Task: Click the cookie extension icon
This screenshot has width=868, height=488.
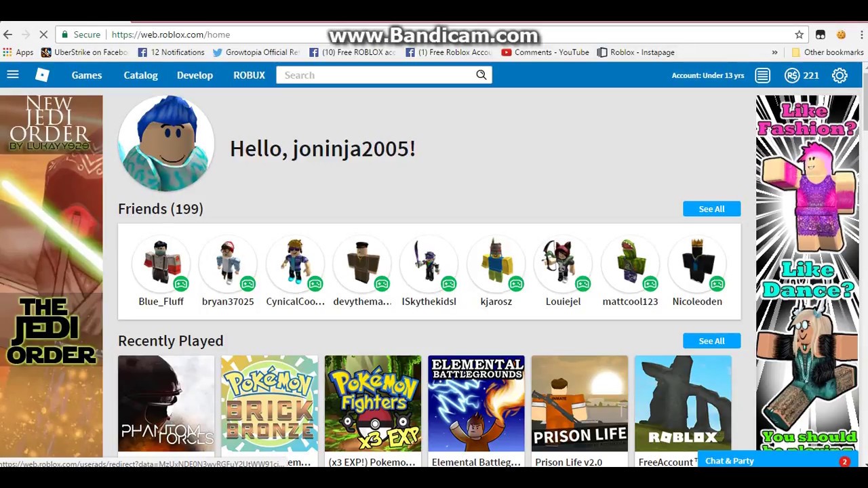Action: coord(841,35)
